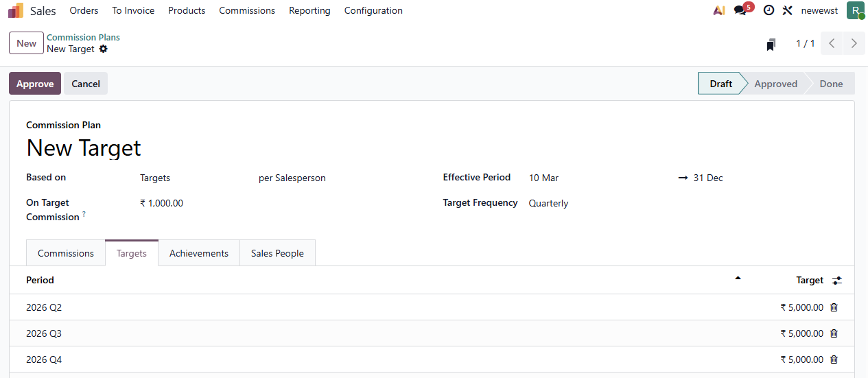Open the Products menu

point(187,10)
